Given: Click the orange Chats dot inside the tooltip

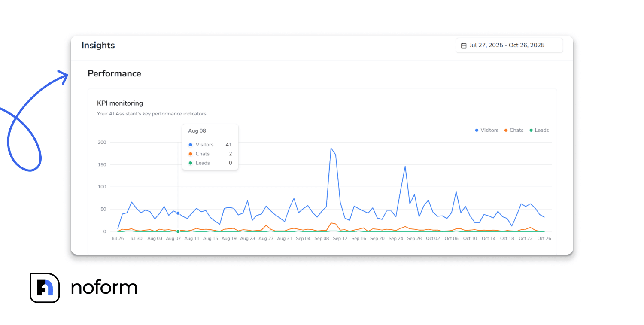Looking at the screenshot, I should point(190,154).
